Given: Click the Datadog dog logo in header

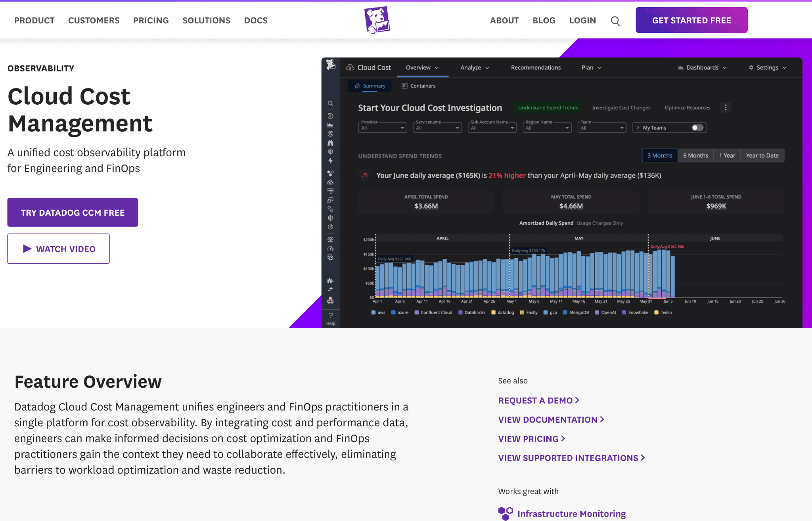Looking at the screenshot, I should point(377,20).
